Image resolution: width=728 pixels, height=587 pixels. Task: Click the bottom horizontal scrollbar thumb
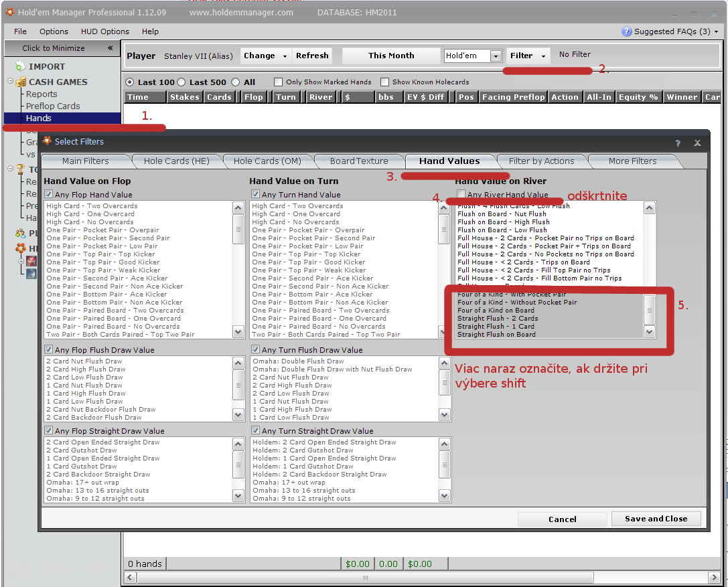coord(364,577)
